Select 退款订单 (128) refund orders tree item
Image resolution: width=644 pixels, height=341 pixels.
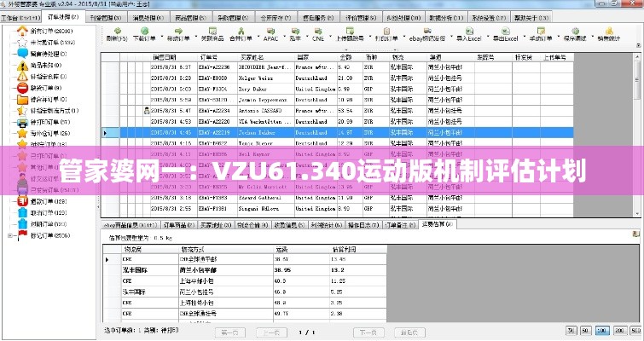click(x=49, y=201)
